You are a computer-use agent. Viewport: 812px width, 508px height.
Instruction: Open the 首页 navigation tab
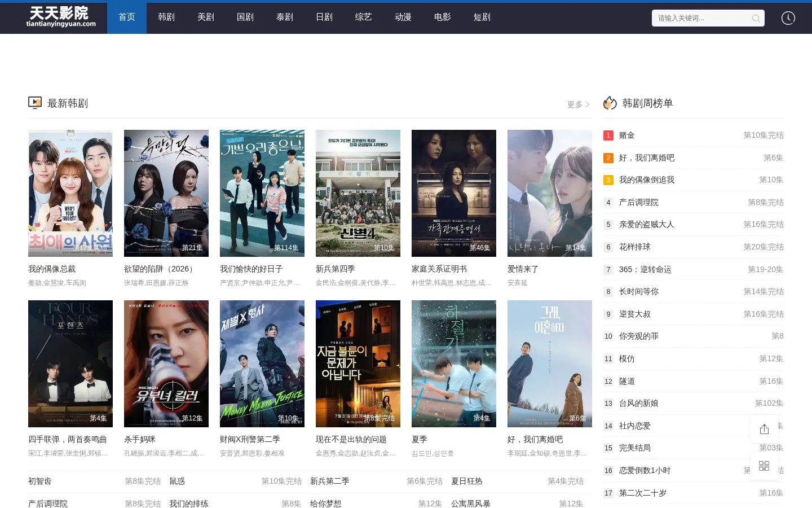click(x=127, y=17)
